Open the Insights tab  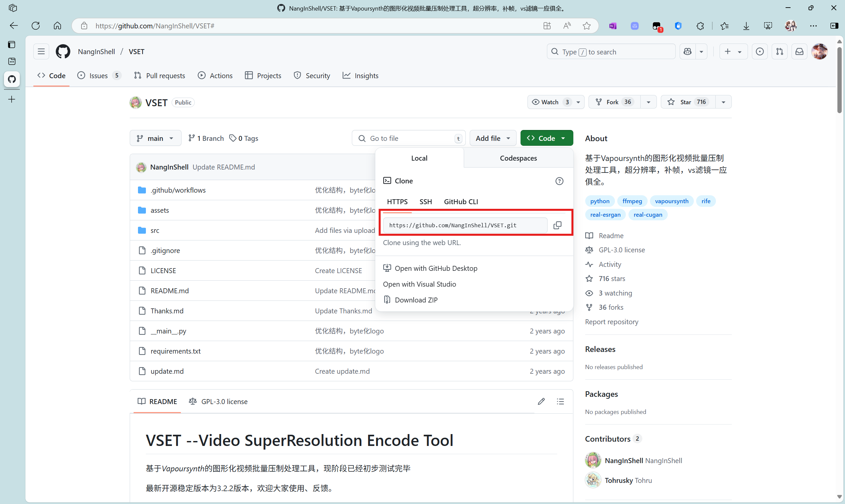click(x=360, y=76)
